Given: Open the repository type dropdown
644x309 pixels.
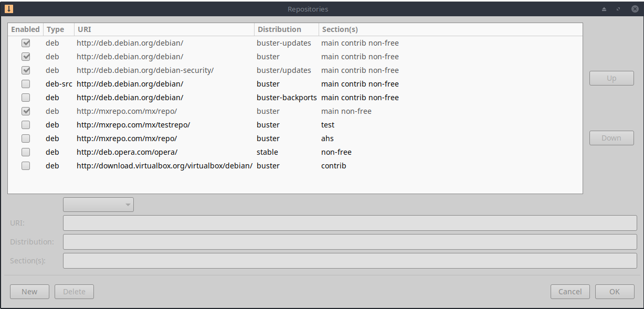Looking at the screenshot, I should coord(98,205).
